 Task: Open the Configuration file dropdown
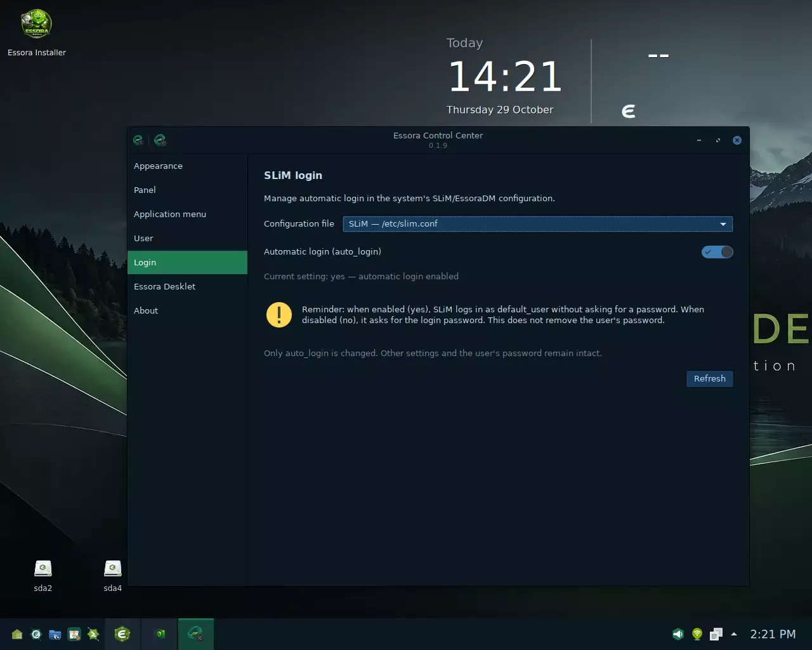[537, 223]
